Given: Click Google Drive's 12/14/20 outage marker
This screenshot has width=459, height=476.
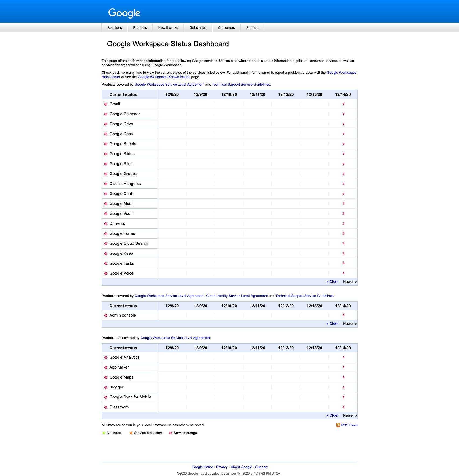Looking at the screenshot, I should (x=344, y=124).
